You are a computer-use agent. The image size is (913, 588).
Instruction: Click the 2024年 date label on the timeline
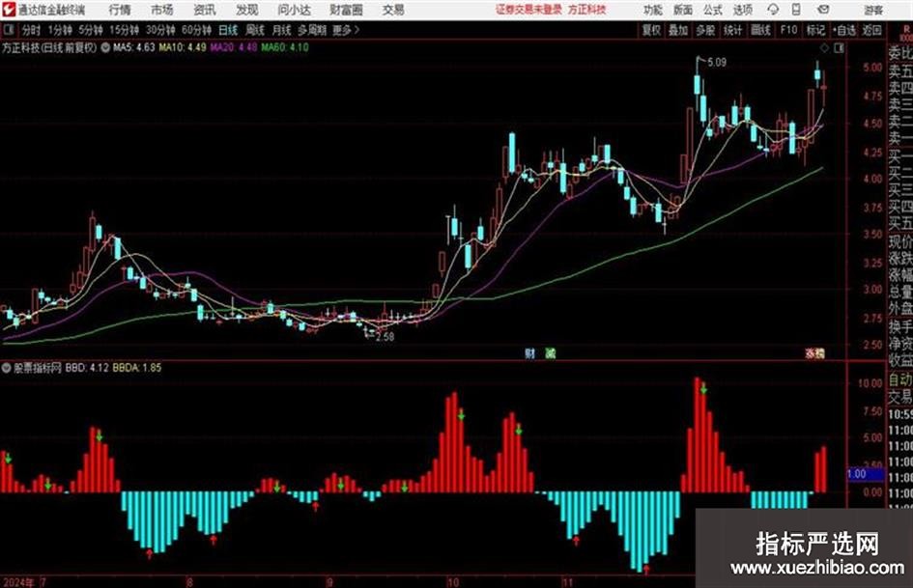tap(18, 582)
